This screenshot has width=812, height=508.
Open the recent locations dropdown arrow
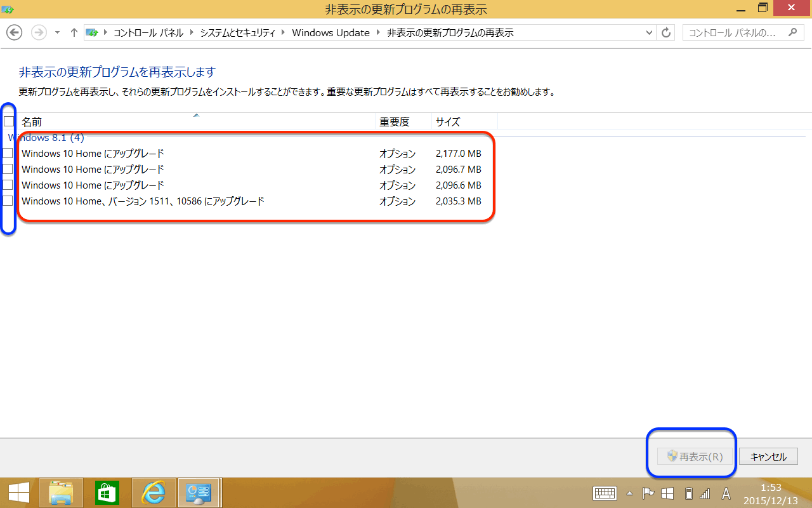point(57,32)
